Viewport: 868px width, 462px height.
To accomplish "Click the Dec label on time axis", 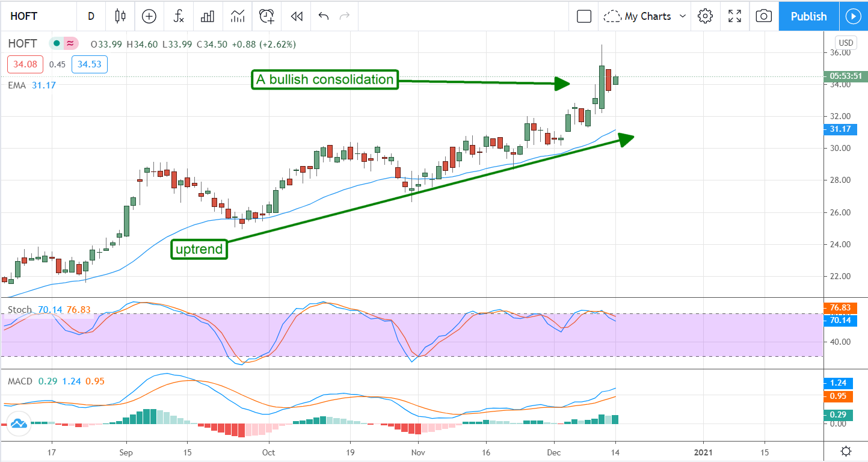I will point(554,452).
